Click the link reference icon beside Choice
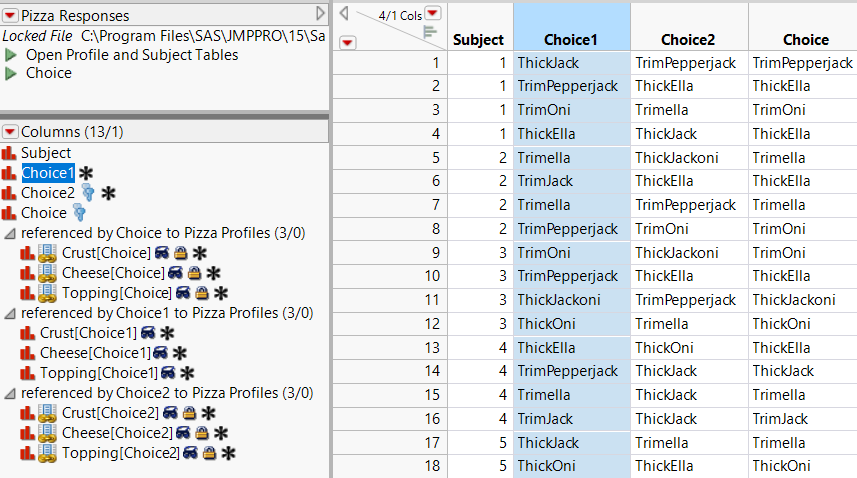The image size is (857, 478). (79, 213)
